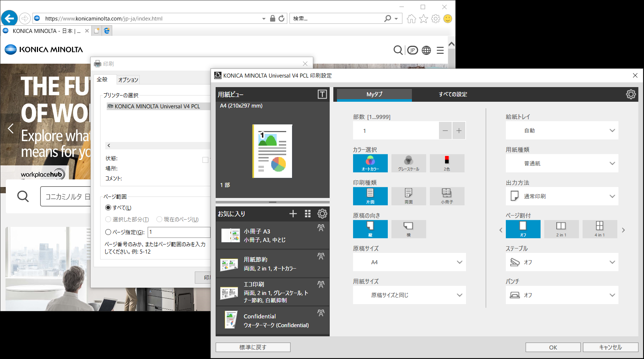This screenshot has width=644, height=359.
Task: Add a new favorite with plus icon
Action: pos(293,214)
